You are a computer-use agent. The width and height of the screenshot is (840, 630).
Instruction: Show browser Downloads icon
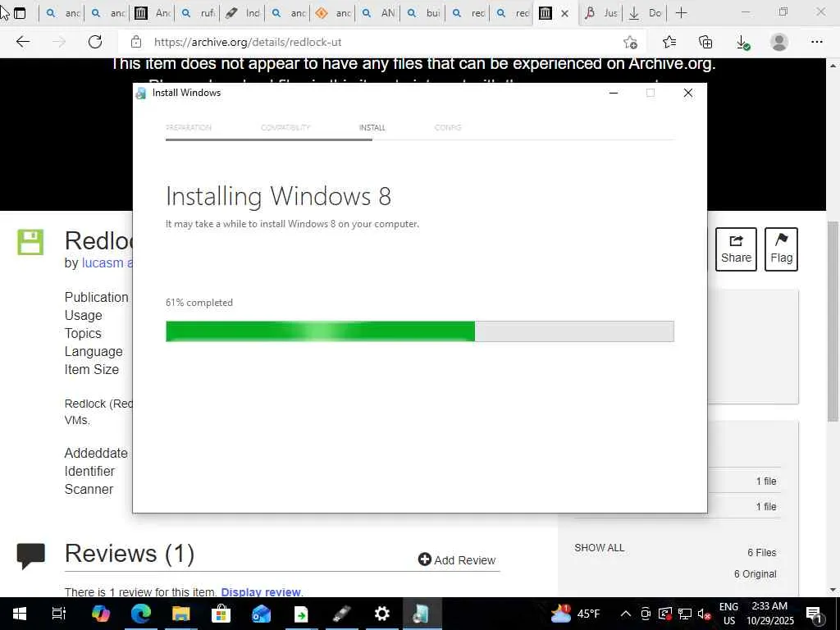click(742, 42)
